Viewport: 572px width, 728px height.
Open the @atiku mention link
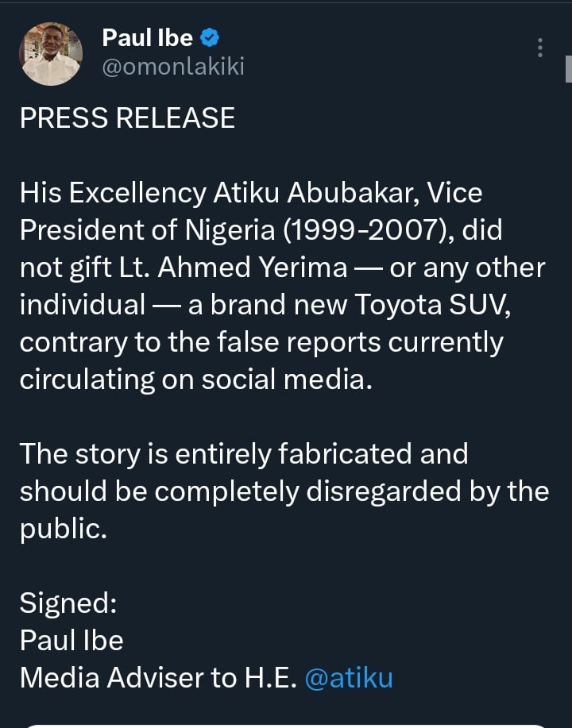coord(349,677)
